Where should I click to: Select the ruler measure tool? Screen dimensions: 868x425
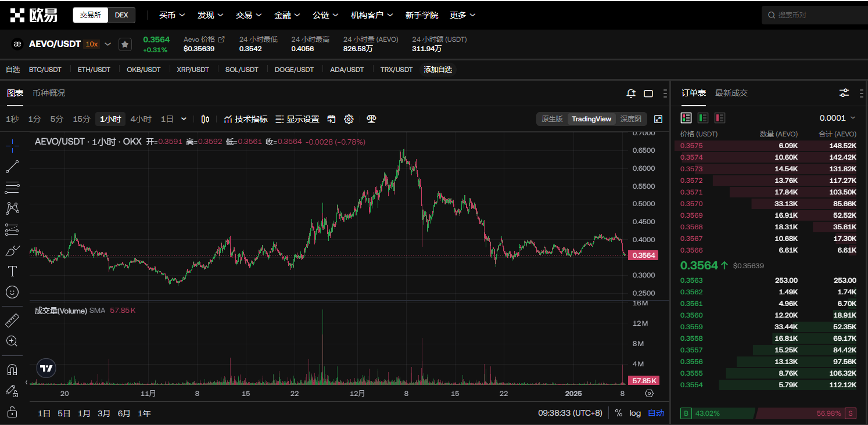click(x=12, y=320)
